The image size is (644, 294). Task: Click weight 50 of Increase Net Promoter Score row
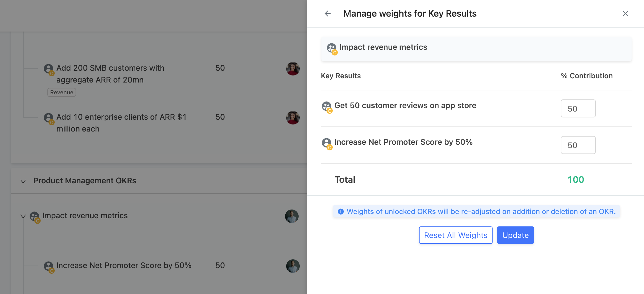[220, 265]
